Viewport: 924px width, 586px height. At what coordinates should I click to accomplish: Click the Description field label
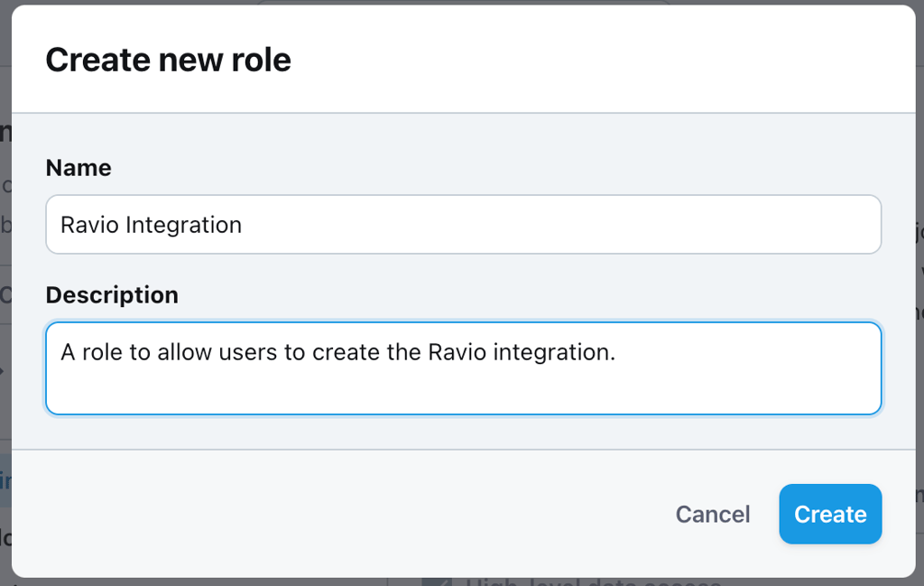click(x=112, y=294)
